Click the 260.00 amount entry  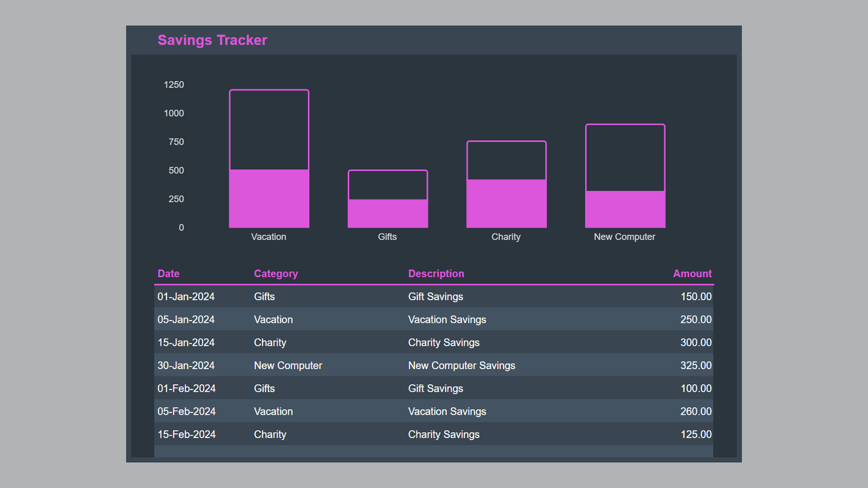[696, 412]
